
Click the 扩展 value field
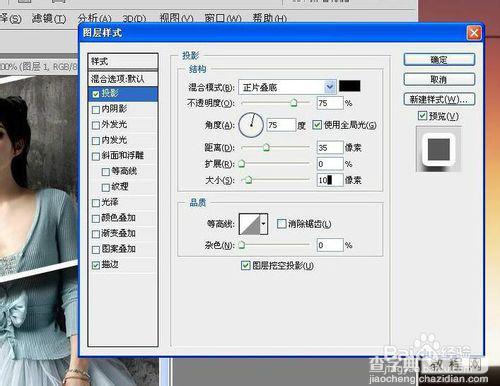(330, 164)
